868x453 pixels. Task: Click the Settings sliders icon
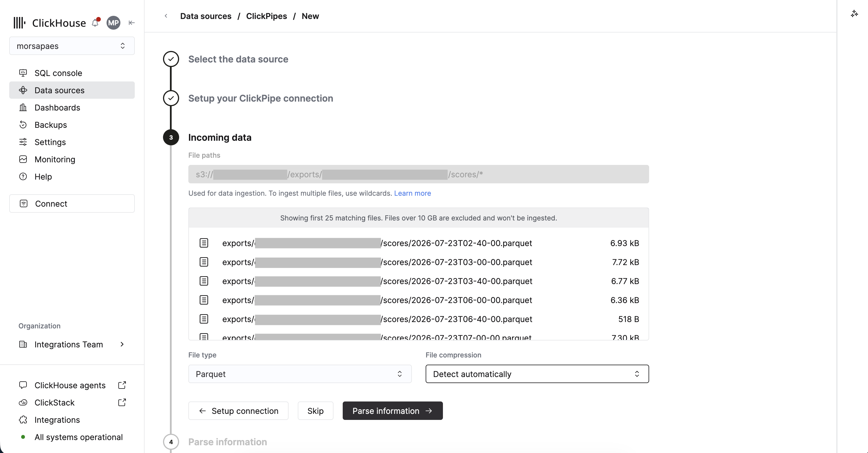23,142
